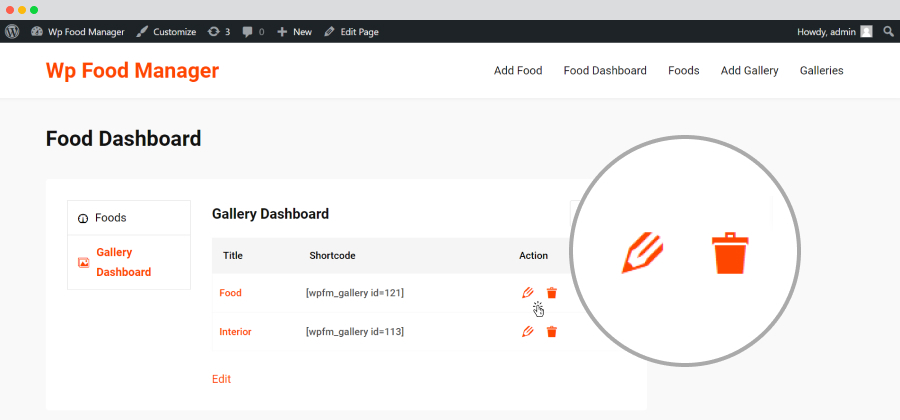Click the Title column header

[x=232, y=255]
